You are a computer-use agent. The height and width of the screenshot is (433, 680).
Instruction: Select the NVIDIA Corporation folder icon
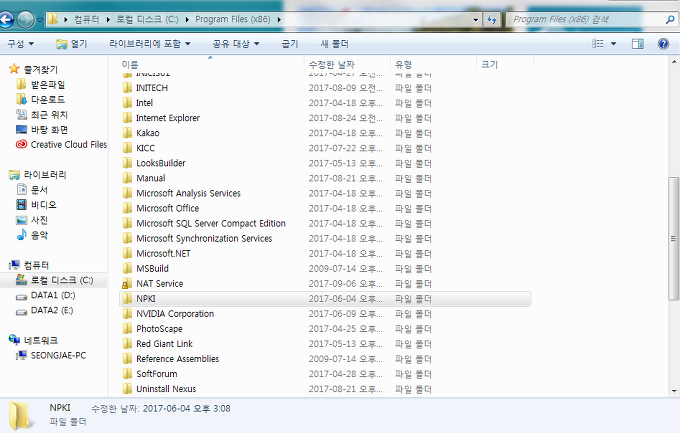tap(127, 314)
